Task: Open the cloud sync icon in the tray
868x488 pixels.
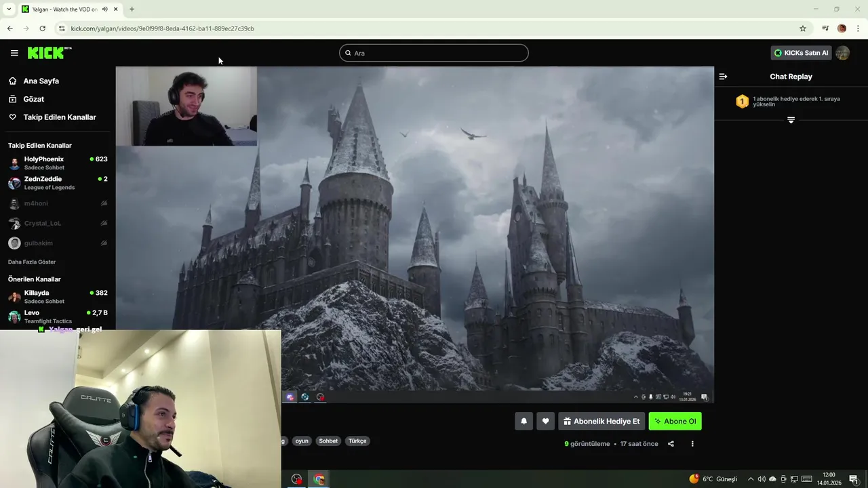Action: 772,479
